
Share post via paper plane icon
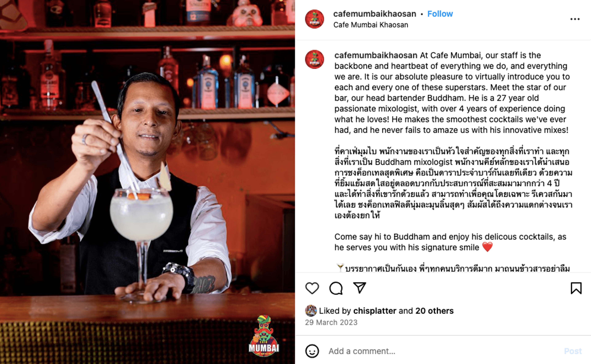[x=360, y=288]
